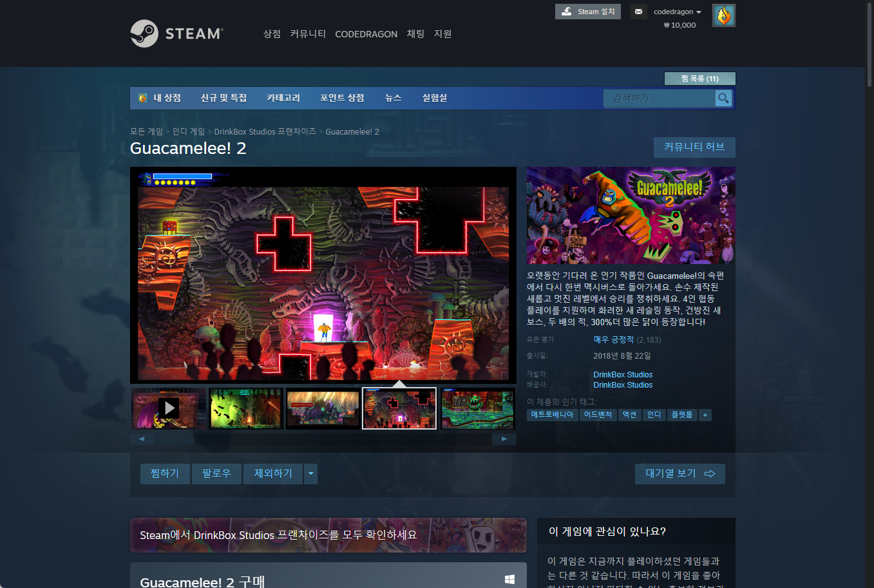Select the sunset landscape screenshot thumbnail
Viewport: 874px width, 588px height.
point(323,408)
